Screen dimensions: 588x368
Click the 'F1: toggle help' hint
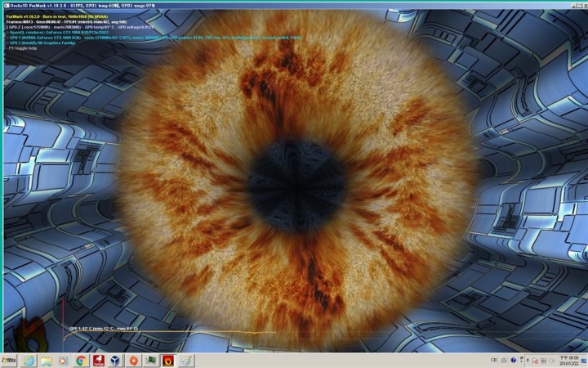[x=22, y=48]
